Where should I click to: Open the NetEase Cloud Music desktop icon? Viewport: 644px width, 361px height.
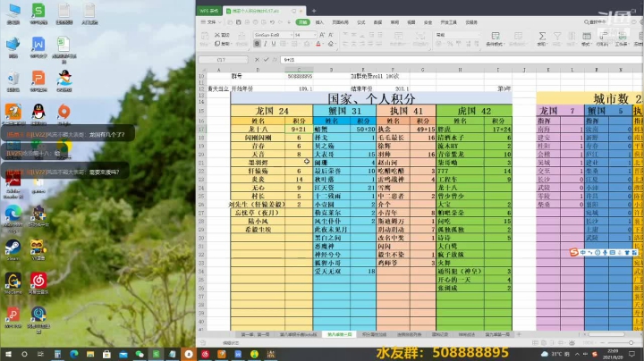[38, 283]
